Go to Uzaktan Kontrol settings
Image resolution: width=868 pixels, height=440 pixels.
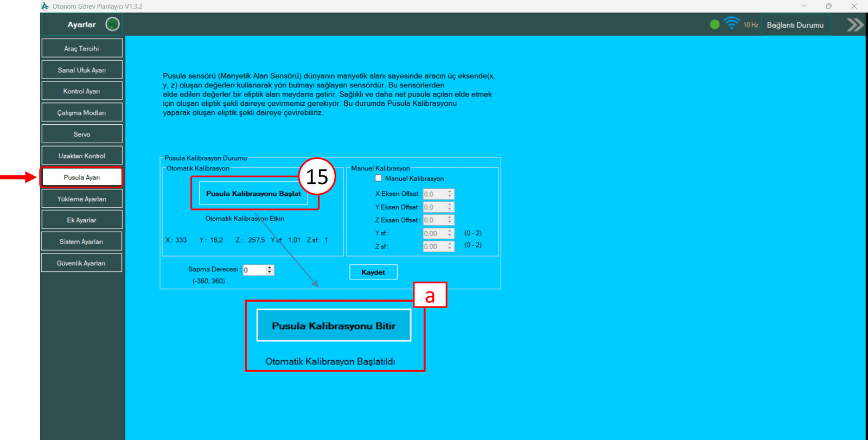82,156
